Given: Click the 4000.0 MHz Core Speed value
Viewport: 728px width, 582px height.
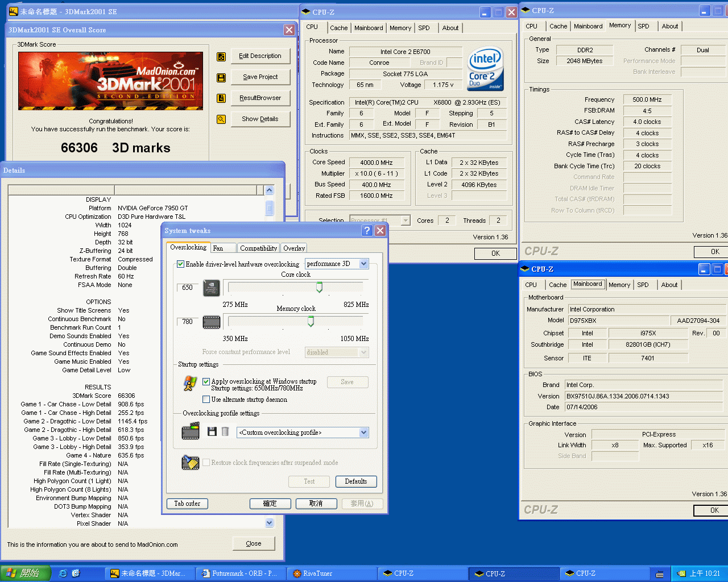Looking at the screenshot, I should [x=377, y=163].
